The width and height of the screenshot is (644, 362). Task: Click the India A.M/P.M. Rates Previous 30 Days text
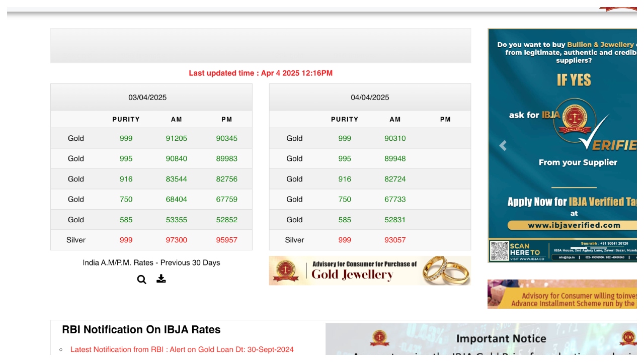(151, 262)
